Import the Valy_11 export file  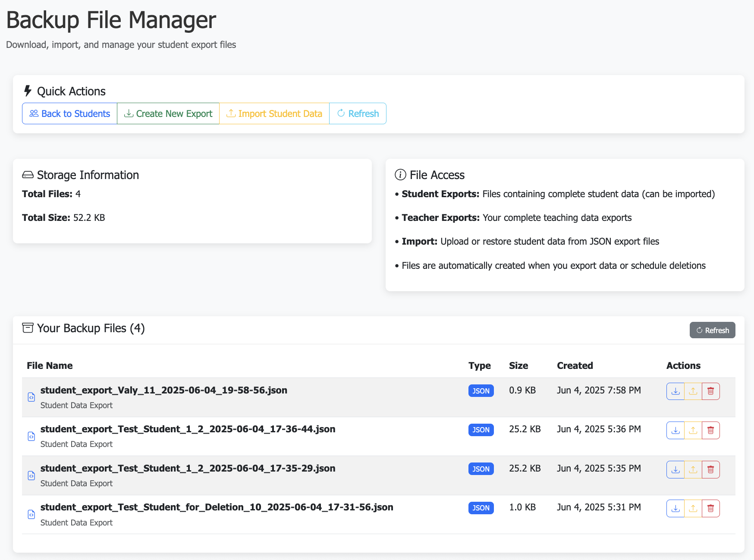[693, 391]
